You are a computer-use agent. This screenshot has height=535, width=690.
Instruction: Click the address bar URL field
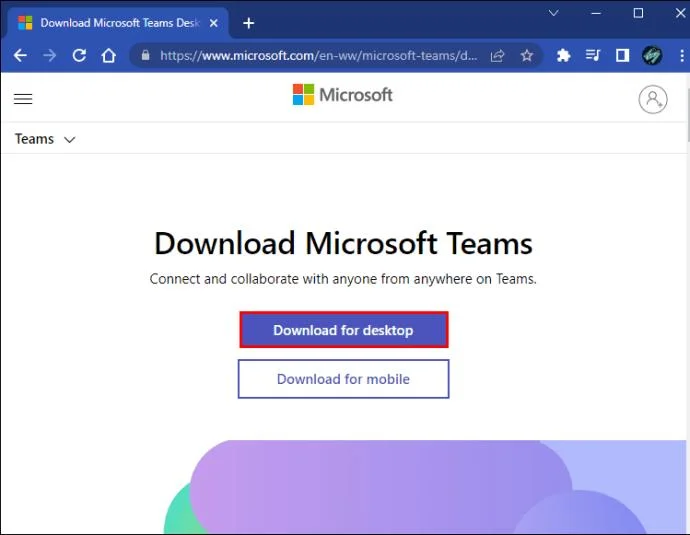(319, 55)
